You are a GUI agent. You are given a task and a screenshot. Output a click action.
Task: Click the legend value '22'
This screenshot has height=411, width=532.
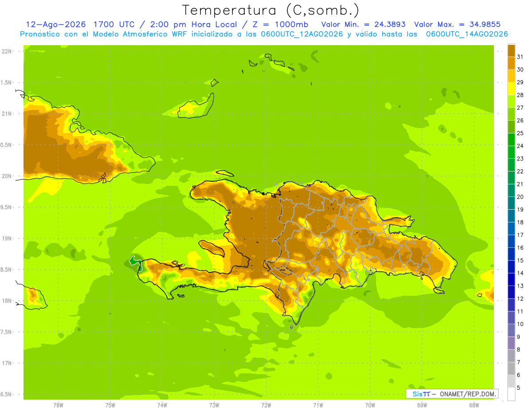pyautogui.click(x=520, y=171)
